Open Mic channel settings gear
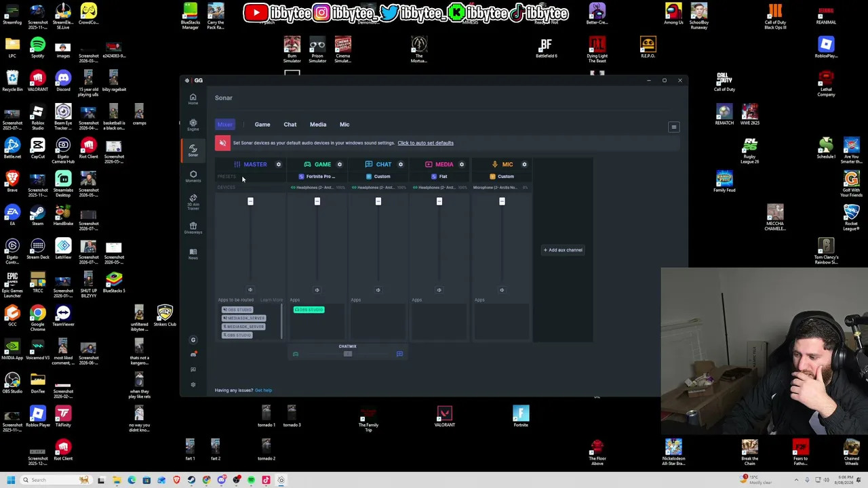 click(x=524, y=164)
